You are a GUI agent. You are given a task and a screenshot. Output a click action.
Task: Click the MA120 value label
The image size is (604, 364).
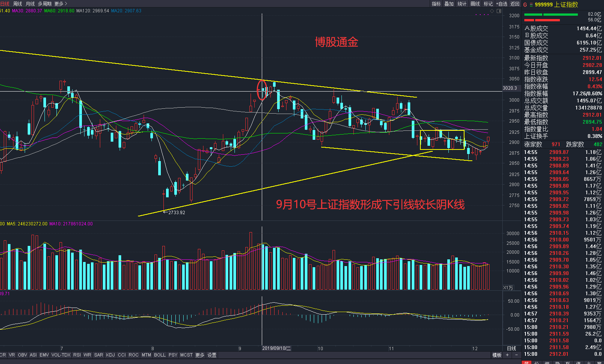tap(93, 11)
